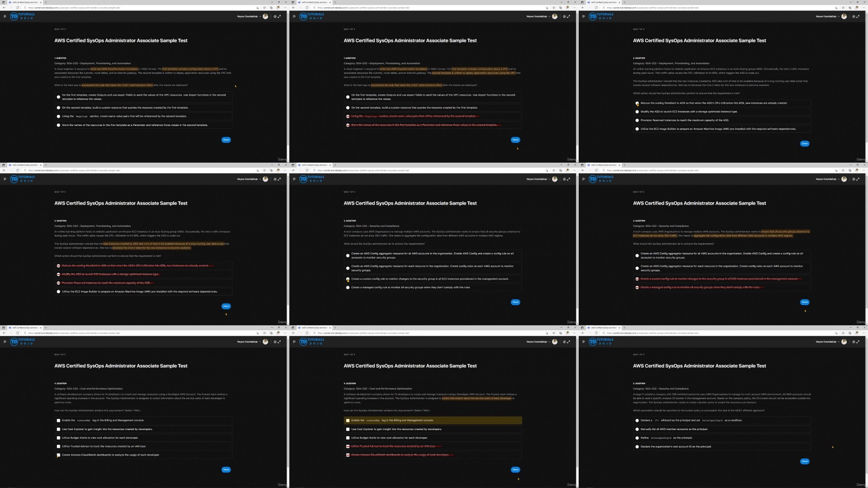Close the browser tab in question 5 window
This screenshot has height=488, width=868.
tap(619, 328)
